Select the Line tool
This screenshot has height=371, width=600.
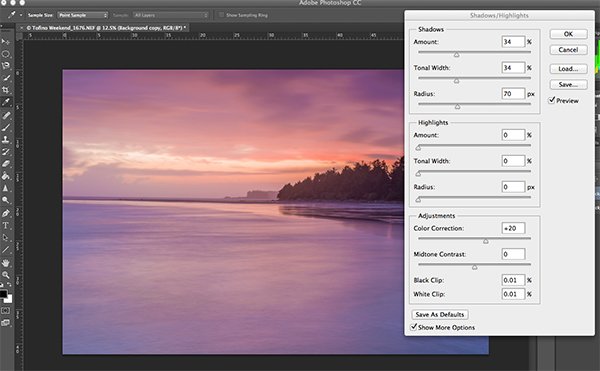click(x=5, y=250)
